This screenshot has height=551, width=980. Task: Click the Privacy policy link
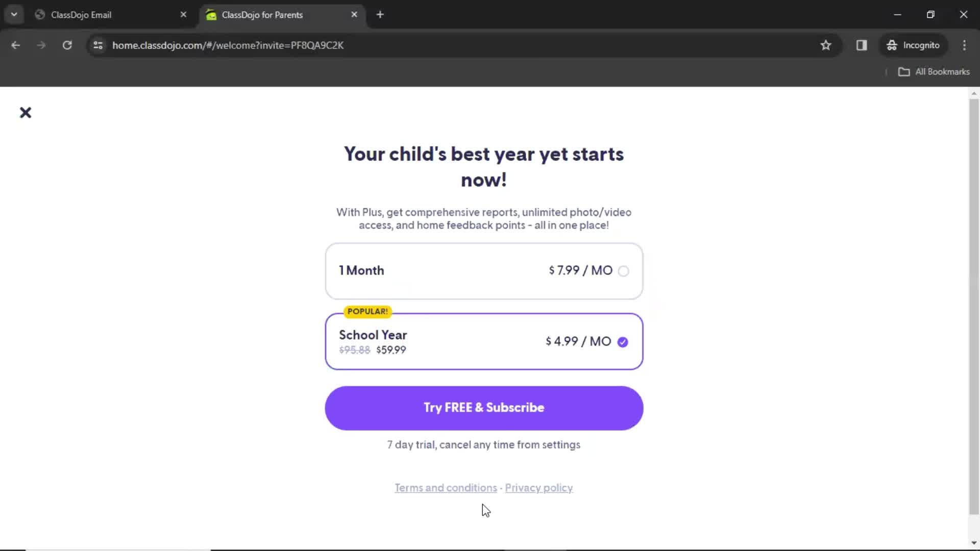pyautogui.click(x=538, y=488)
